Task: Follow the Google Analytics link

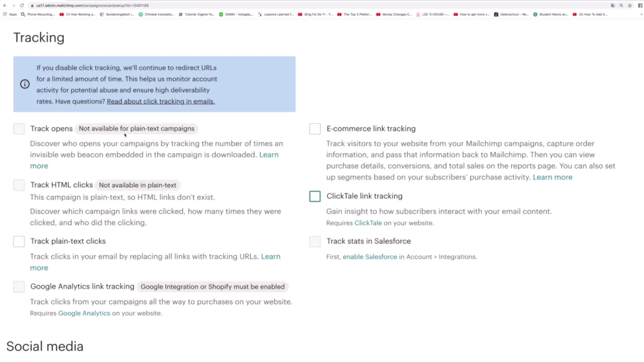Action: (x=84, y=313)
